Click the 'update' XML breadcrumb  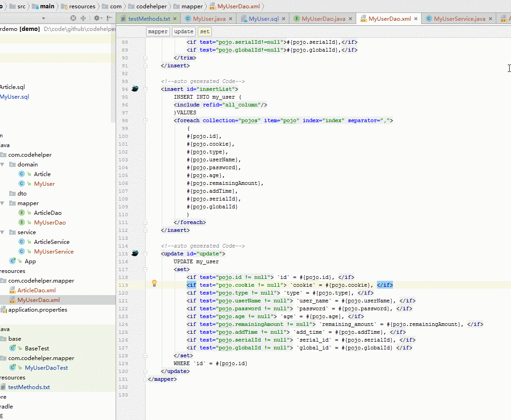pyautogui.click(x=183, y=32)
